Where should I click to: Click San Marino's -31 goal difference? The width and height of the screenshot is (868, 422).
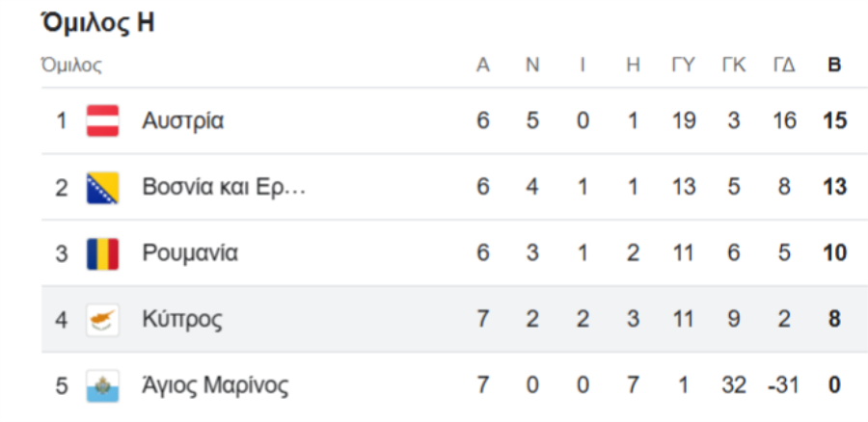pyautogui.click(x=783, y=385)
